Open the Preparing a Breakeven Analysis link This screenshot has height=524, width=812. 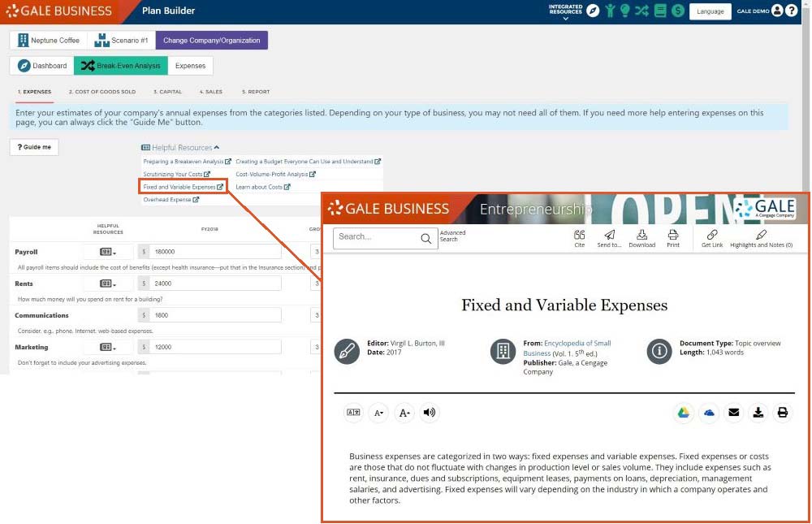187,162
